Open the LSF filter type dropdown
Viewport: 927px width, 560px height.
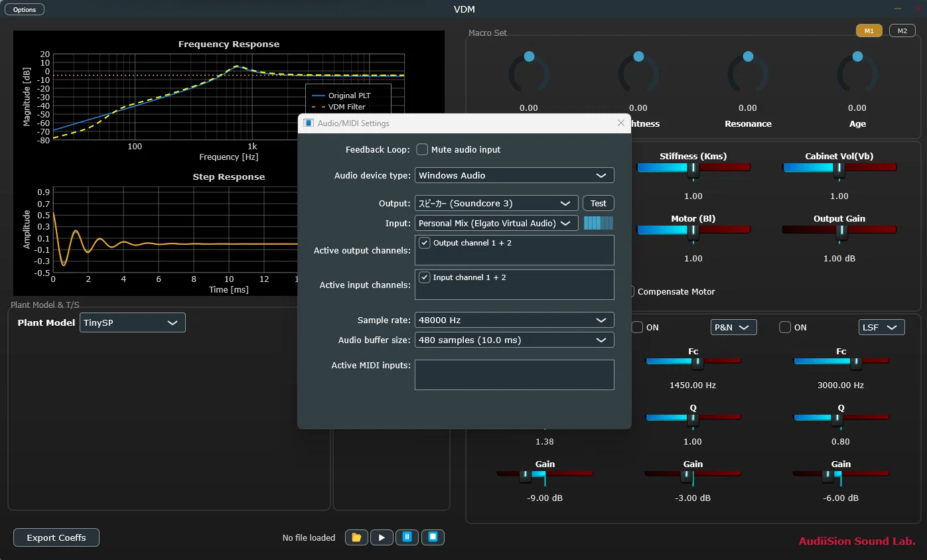pos(882,327)
